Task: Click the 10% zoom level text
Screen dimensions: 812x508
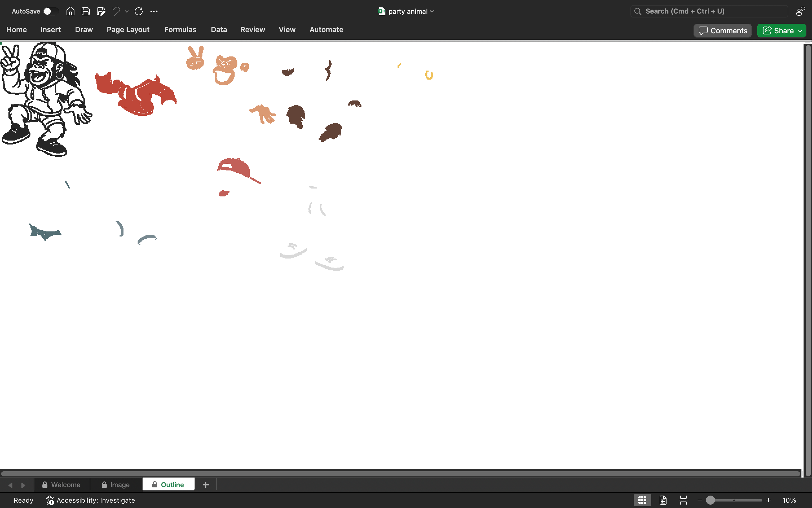Action: (x=789, y=500)
